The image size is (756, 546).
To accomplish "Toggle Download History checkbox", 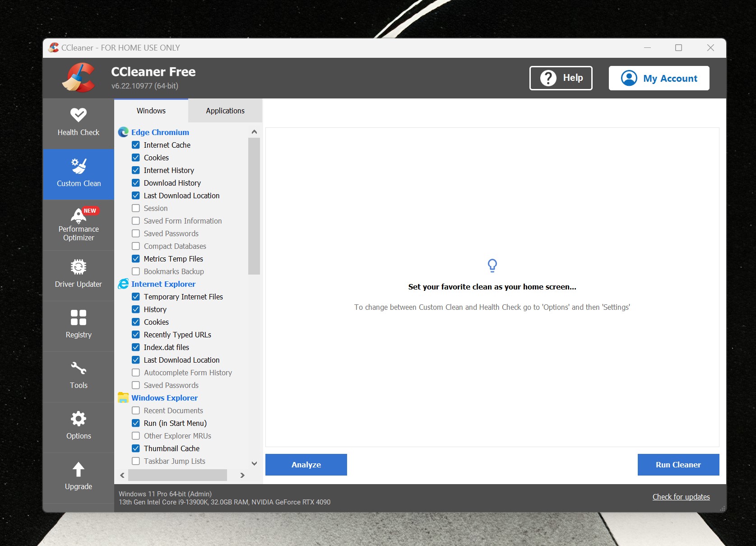I will 135,183.
